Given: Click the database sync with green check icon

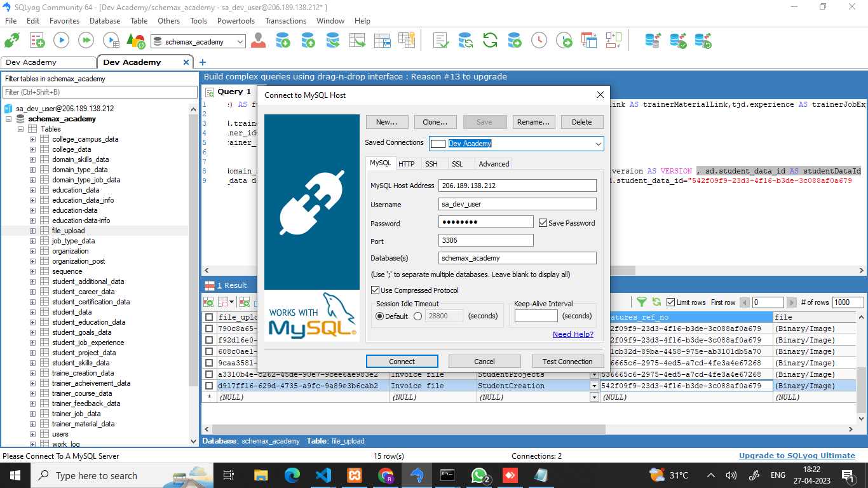Looking at the screenshot, I should pos(678,41).
